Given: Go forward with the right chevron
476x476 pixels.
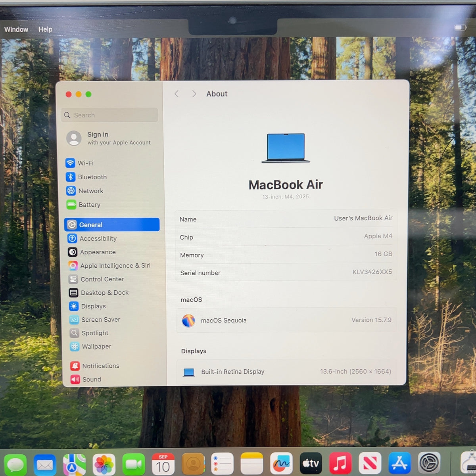Looking at the screenshot, I should pos(194,94).
